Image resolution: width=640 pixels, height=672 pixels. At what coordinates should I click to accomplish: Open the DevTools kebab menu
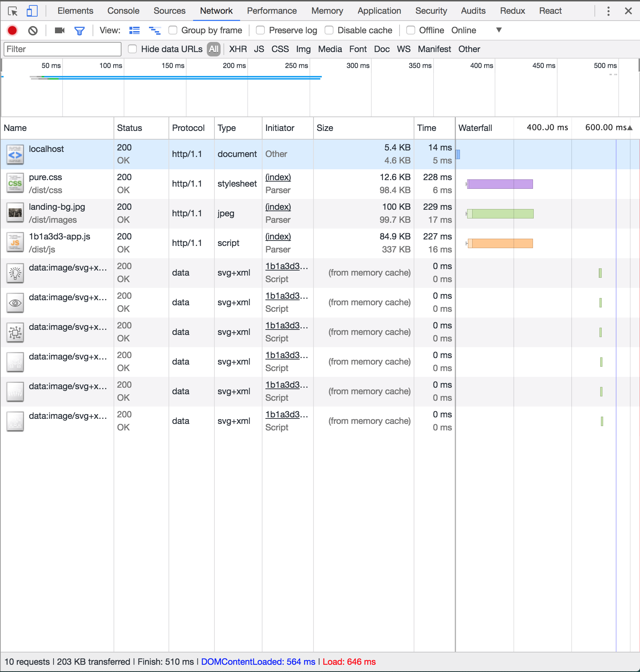(609, 11)
